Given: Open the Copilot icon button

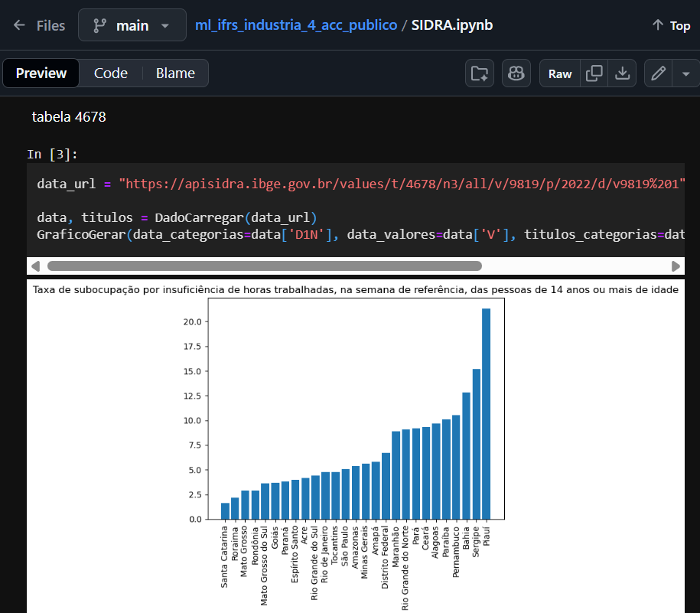Looking at the screenshot, I should click(x=516, y=73).
